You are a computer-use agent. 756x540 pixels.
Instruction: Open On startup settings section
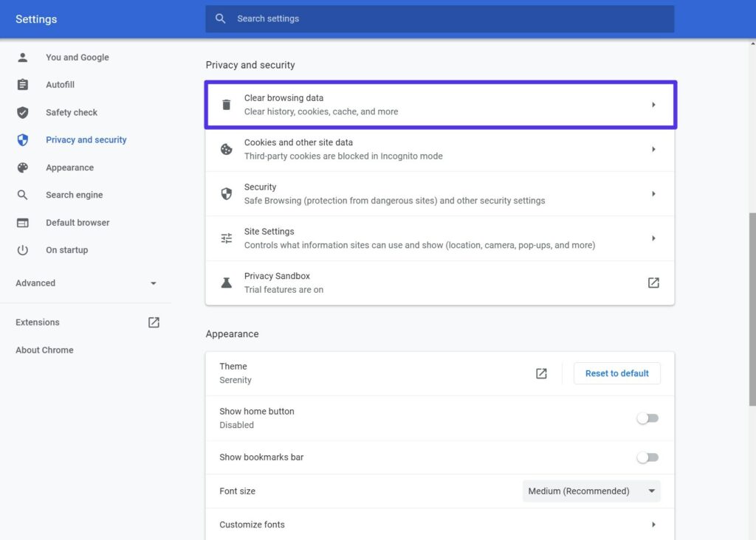pos(66,250)
